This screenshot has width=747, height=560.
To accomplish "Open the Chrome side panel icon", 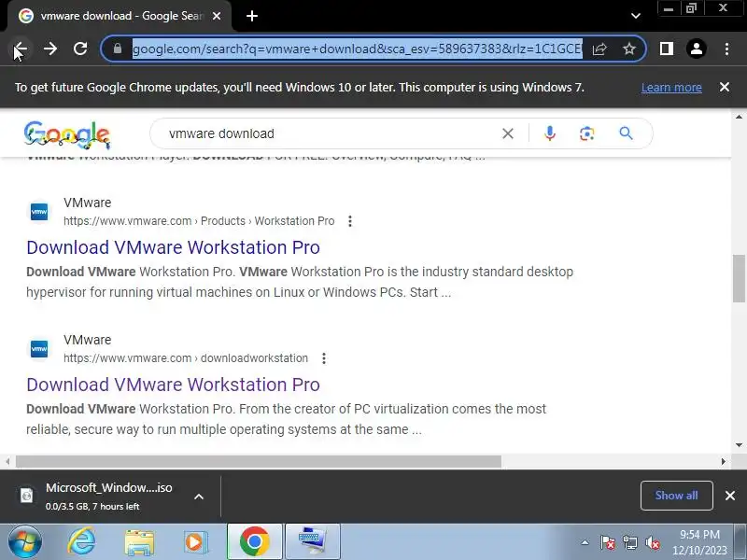I will coord(667,49).
